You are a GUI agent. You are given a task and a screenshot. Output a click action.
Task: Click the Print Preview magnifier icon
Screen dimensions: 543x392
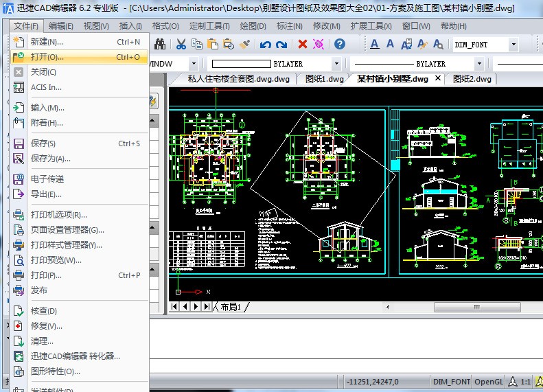click(19, 260)
